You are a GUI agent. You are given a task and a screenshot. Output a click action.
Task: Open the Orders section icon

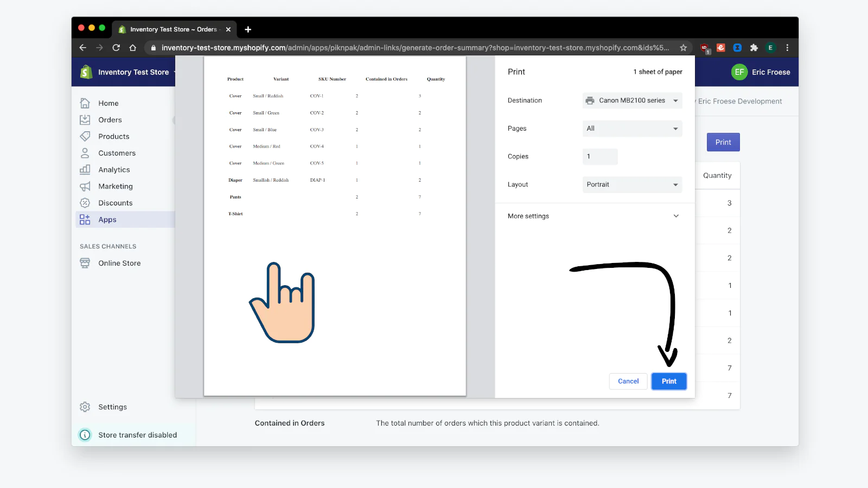point(85,120)
